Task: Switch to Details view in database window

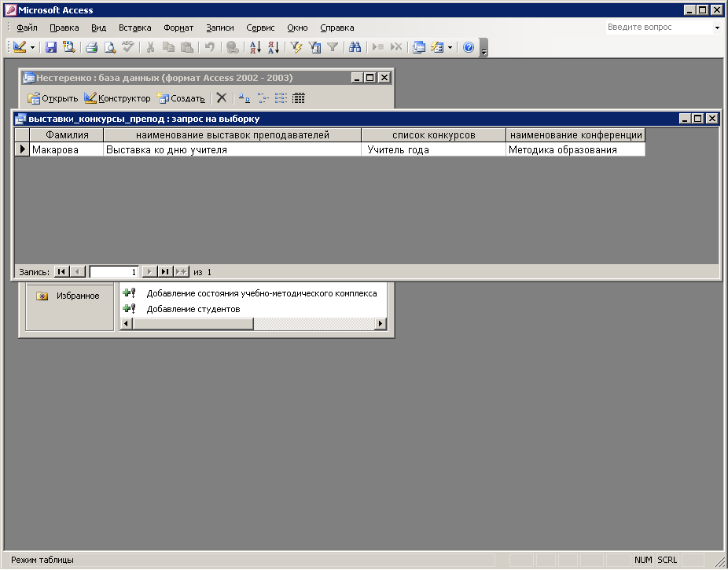Action: pos(299,98)
